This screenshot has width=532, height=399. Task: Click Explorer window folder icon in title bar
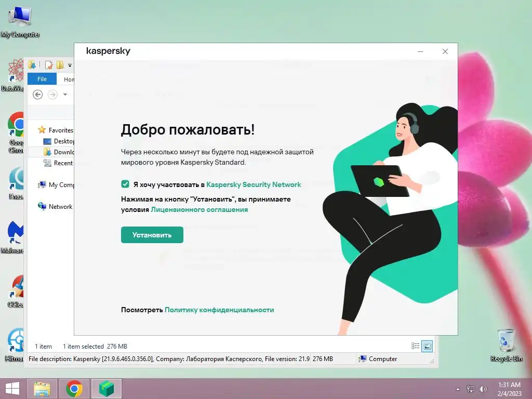pyautogui.click(x=32, y=65)
